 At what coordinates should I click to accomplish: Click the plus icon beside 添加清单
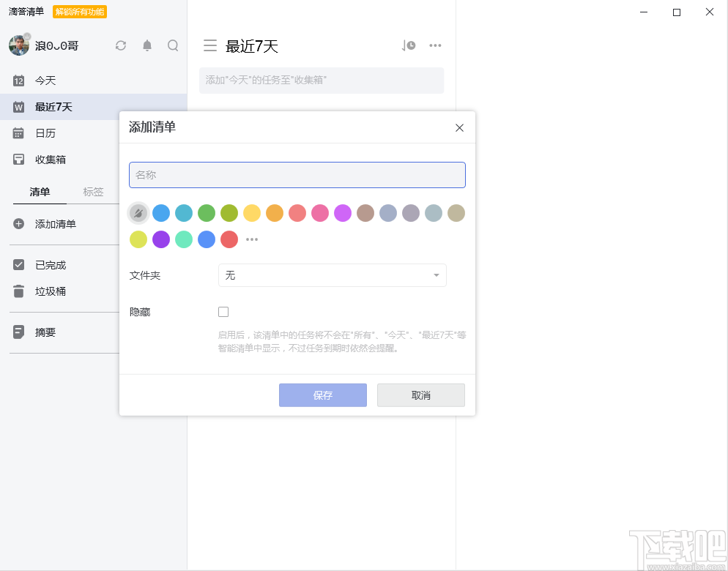(x=18, y=225)
